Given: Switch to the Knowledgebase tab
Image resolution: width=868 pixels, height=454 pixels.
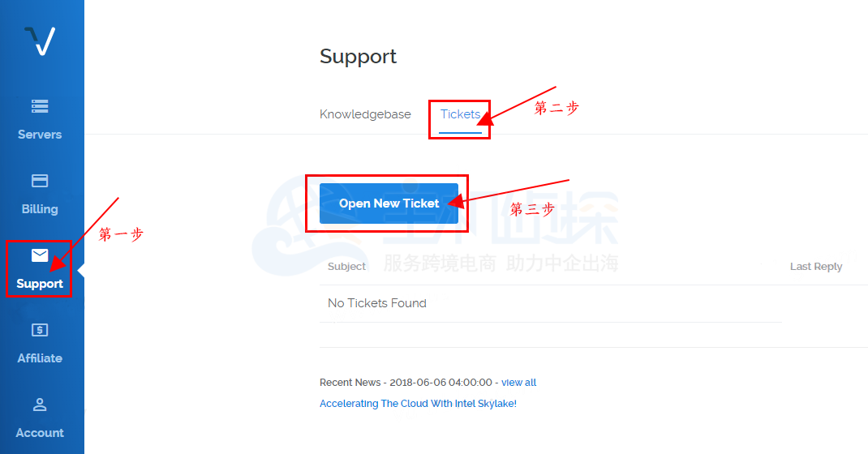Looking at the screenshot, I should 365,114.
